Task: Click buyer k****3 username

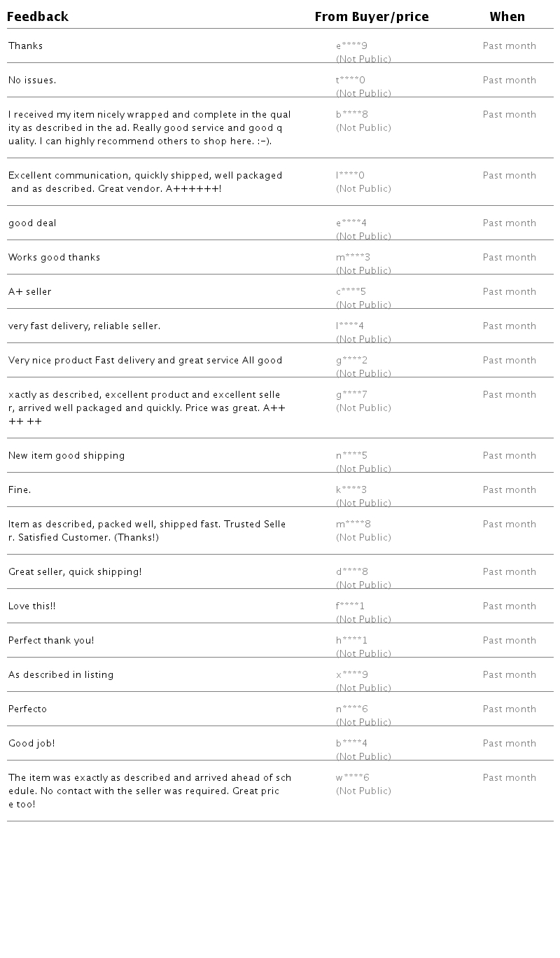Action: (x=351, y=490)
